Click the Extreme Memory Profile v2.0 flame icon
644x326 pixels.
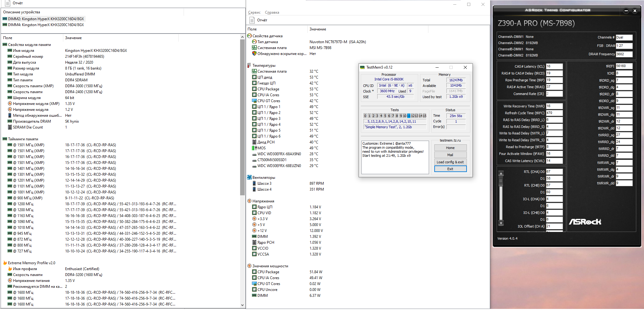tap(5, 263)
